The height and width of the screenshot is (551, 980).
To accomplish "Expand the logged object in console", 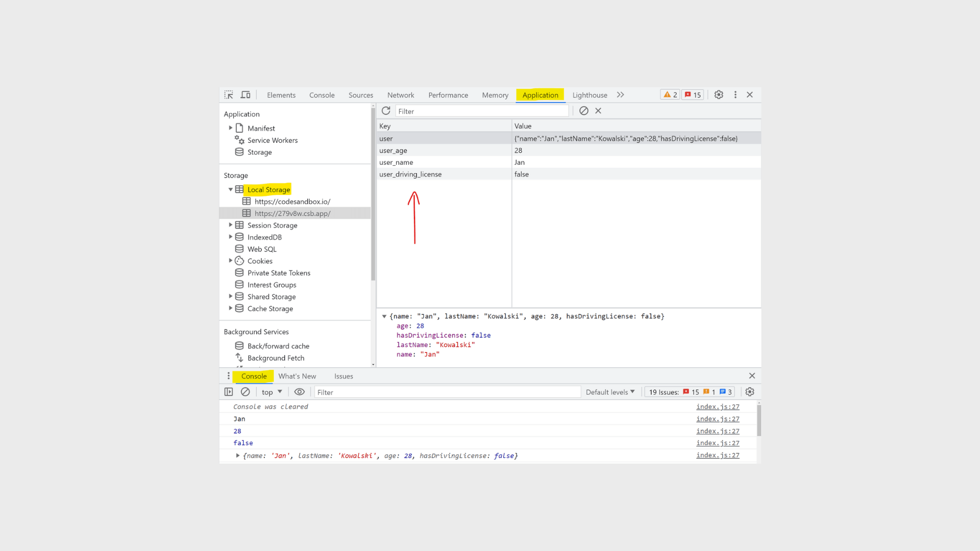I will [237, 456].
